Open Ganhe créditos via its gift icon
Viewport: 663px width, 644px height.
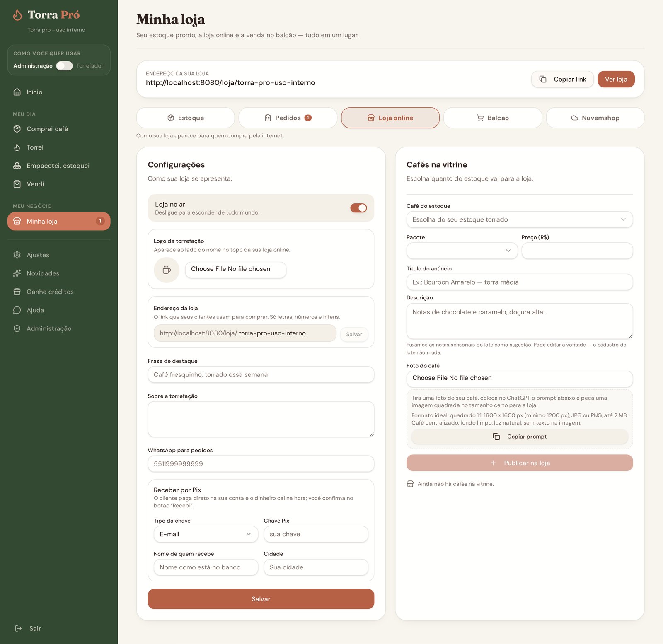click(17, 292)
